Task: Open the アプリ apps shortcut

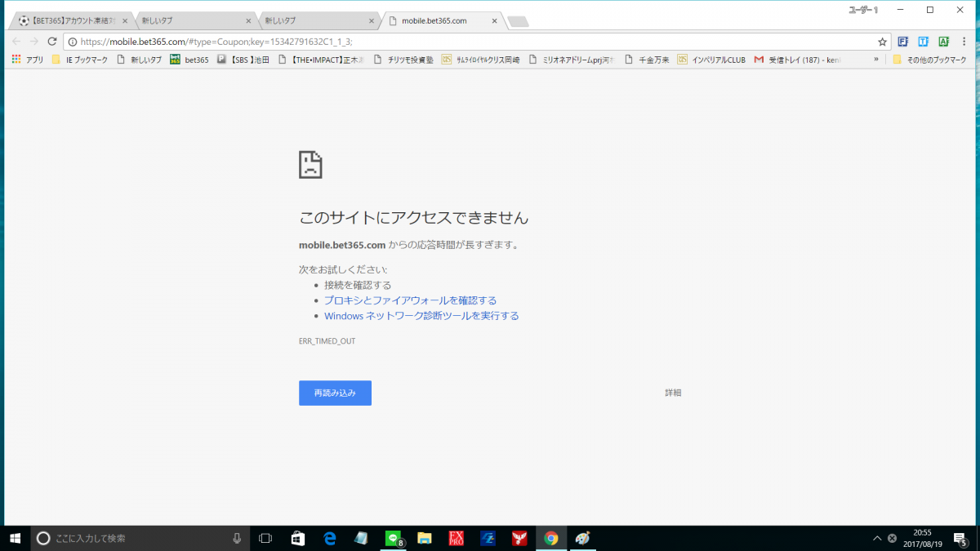Action: tap(27, 60)
